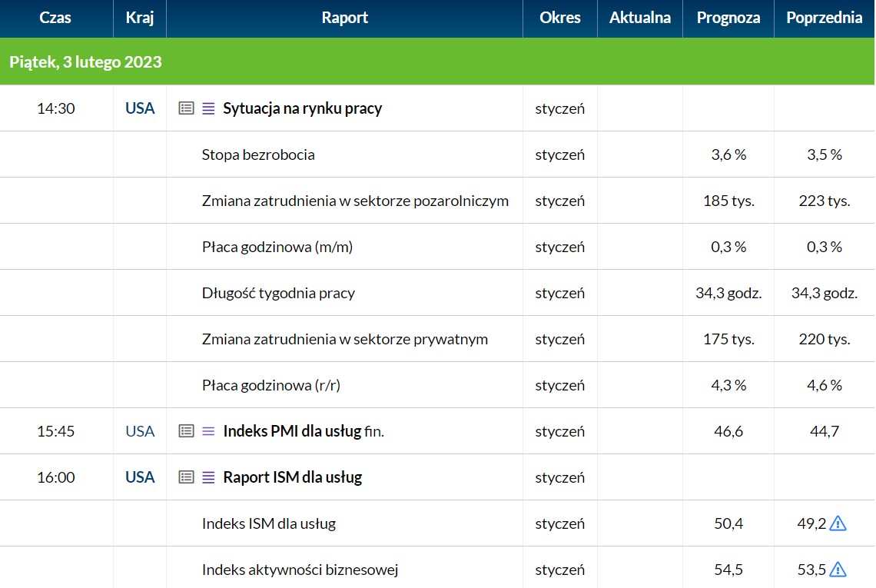The width and height of the screenshot is (876, 588).
Task: Click warning triangle next to 49,2
Action: point(838,523)
